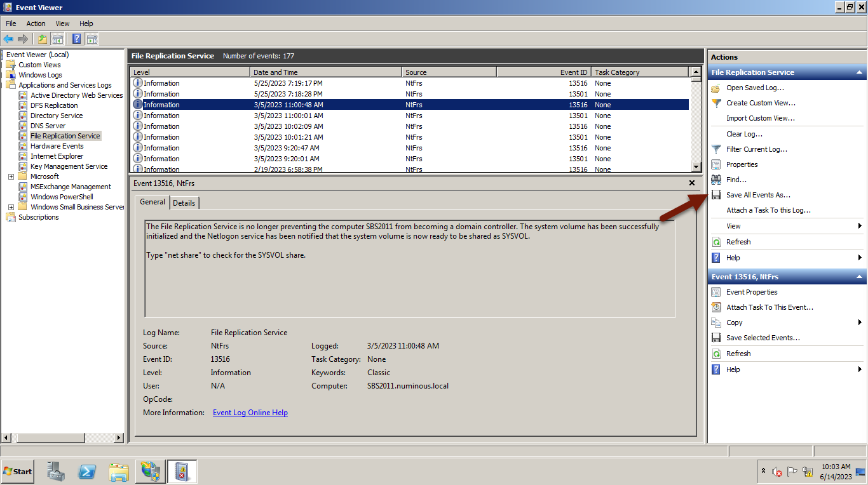The height and width of the screenshot is (485, 868).
Task: Click the Properties sheet icon in Actions
Action: point(716,164)
